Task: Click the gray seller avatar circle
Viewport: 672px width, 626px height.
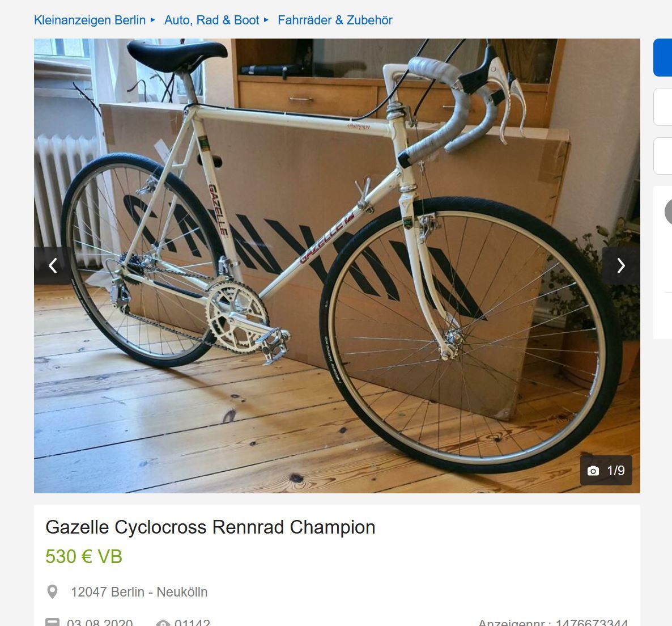Action: tap(669, 212)
